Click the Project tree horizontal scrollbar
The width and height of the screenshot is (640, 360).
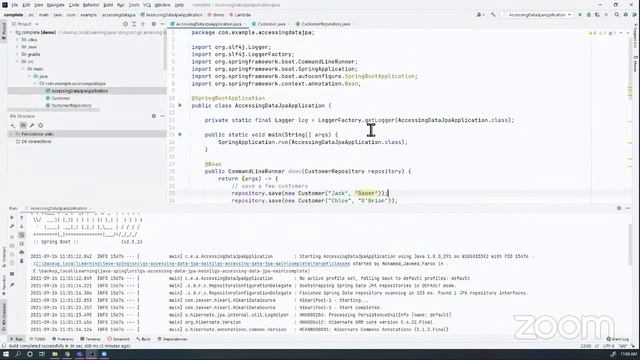[x=54, y=110]
